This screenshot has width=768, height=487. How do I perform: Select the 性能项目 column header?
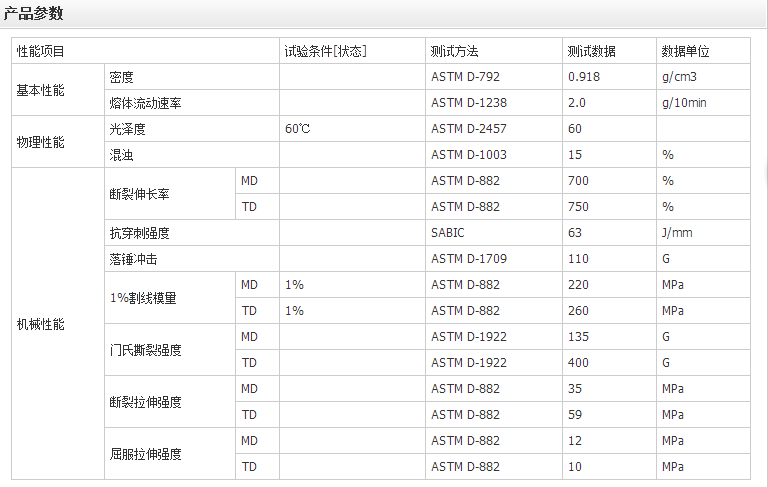pos(41,51)
